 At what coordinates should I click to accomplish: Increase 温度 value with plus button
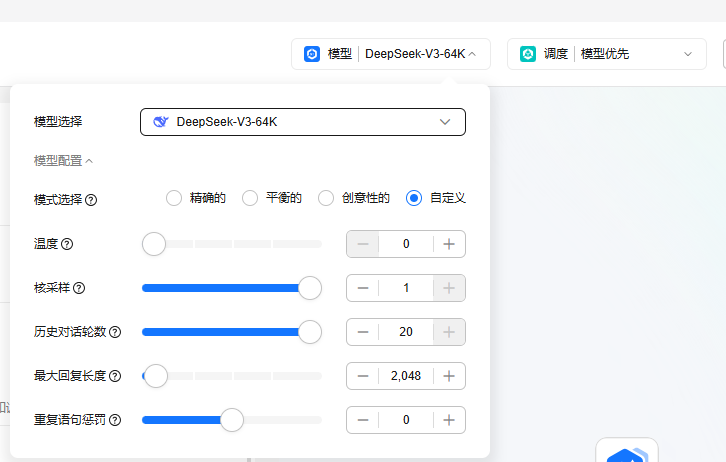coord(449,244)
